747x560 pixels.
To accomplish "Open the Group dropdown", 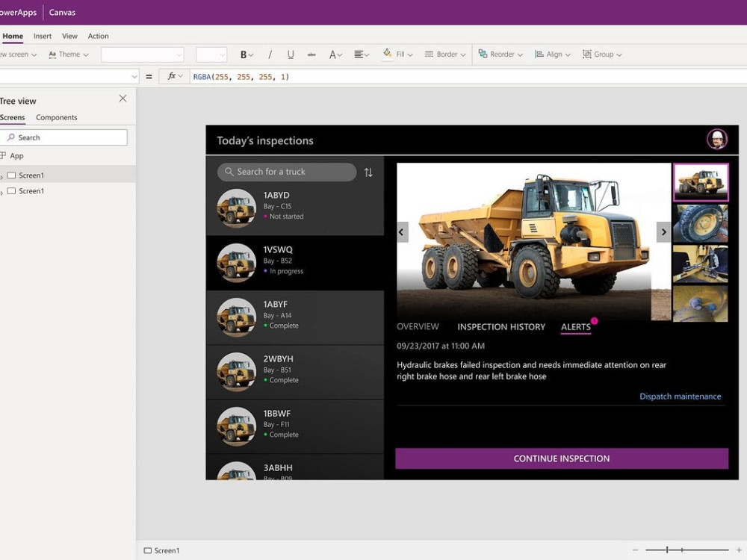I will click(602, 55).
